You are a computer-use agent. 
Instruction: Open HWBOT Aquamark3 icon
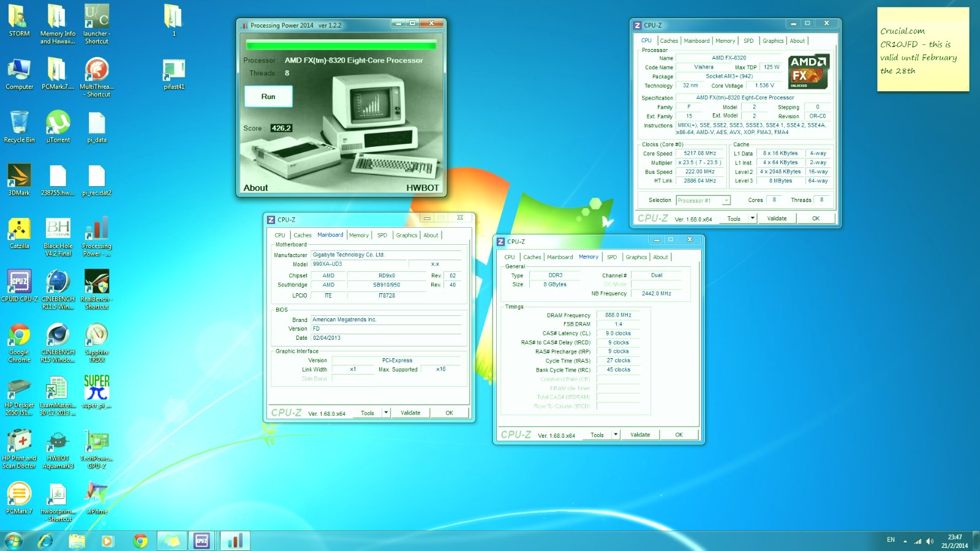pyautogui.click(x=58, y=449)
